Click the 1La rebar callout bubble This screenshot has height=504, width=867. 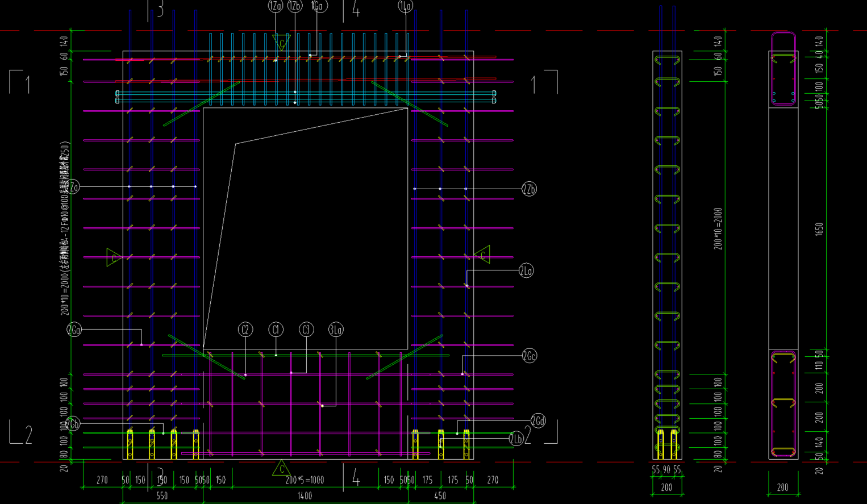coord(406,6)
